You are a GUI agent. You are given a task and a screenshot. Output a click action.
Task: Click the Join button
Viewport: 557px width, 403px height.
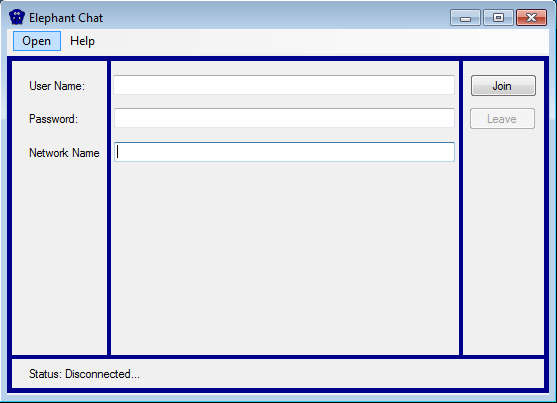(x=503, y=86)
